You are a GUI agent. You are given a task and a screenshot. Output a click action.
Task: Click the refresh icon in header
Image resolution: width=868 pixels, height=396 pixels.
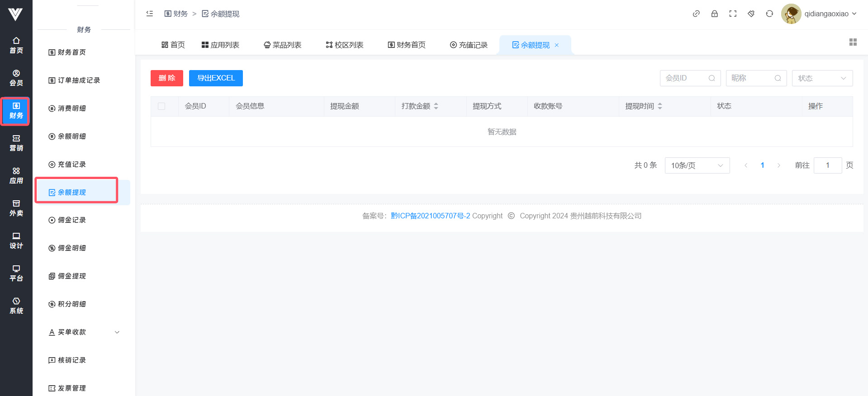(x=769, y=14)
